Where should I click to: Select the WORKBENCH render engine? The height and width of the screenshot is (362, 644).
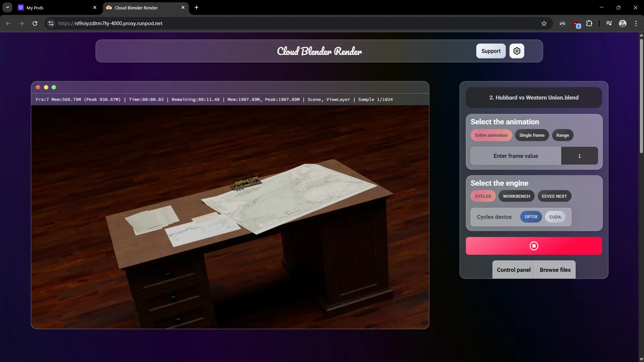coord(516,196)
